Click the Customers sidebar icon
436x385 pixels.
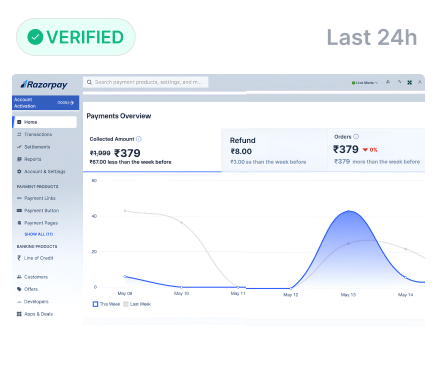click(19, 277)
